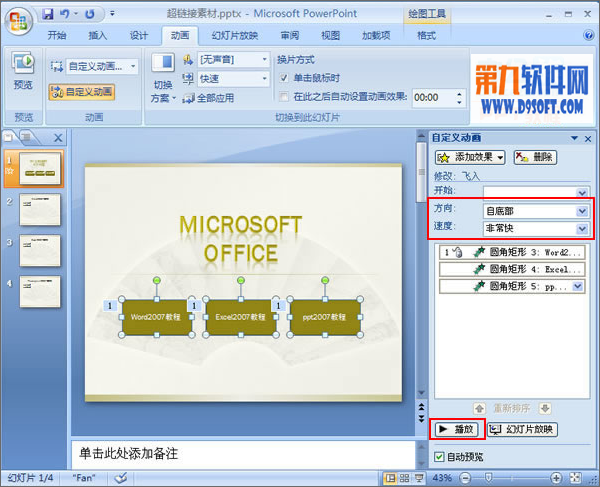Image resolution: width=600 pixels, height=487 pixels.
Task: Select slide 4 thumbnail
Action: click(x=40, y=291)
